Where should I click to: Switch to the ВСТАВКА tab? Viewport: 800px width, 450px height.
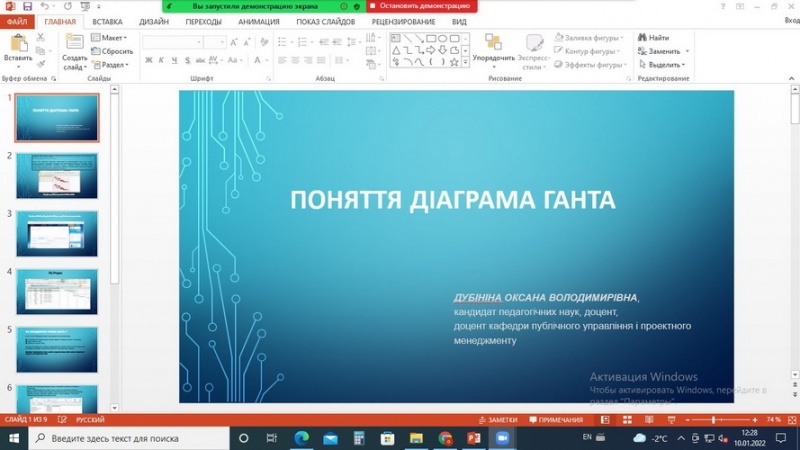click(107, 22)
